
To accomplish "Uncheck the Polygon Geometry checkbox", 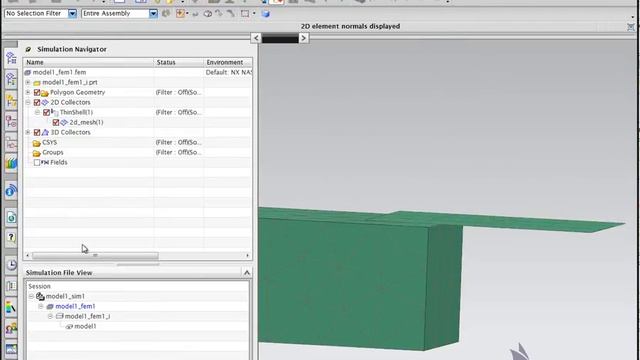I will pyautogui.click(x=37, y=92).
